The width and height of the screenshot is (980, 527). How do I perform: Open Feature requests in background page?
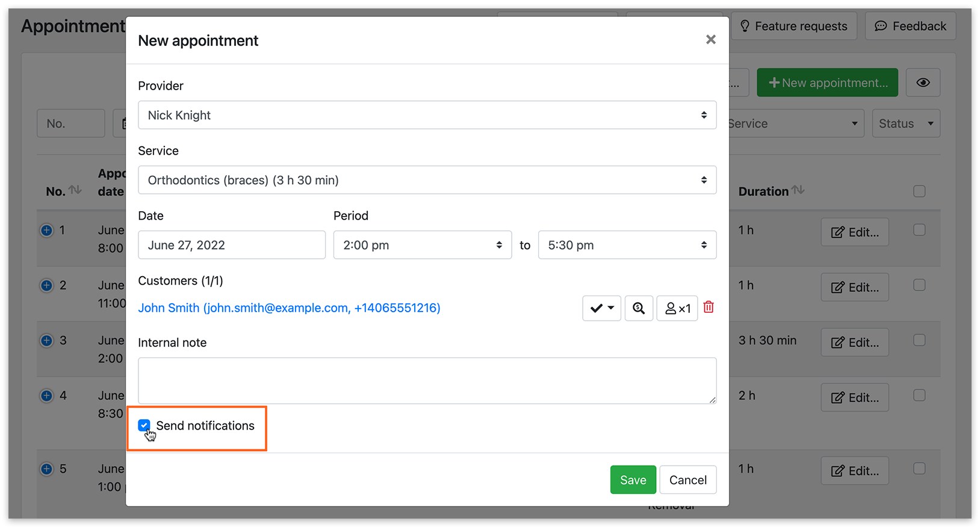point(794,26)
